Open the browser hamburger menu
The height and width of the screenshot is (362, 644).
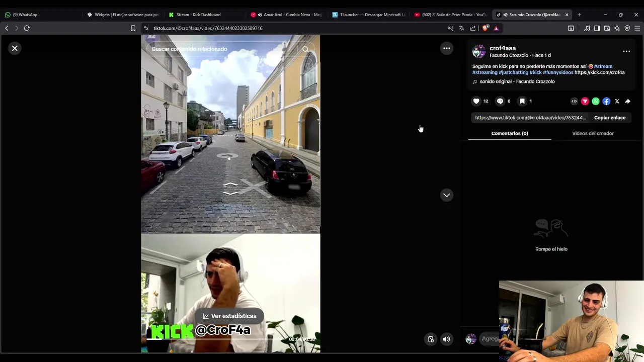tap(637, 28)
